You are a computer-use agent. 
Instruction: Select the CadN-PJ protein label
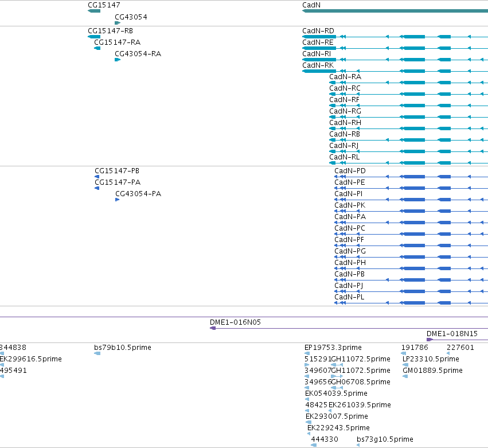pyautogui.click(x=349, y=286)
